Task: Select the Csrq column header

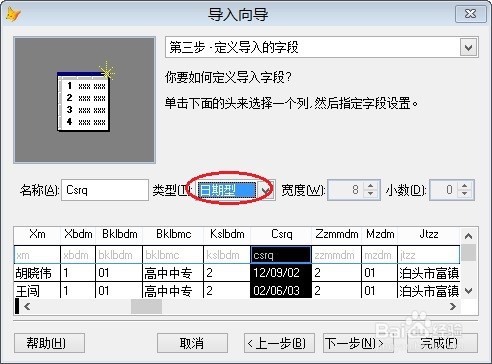Action: (x=281, y=234)
